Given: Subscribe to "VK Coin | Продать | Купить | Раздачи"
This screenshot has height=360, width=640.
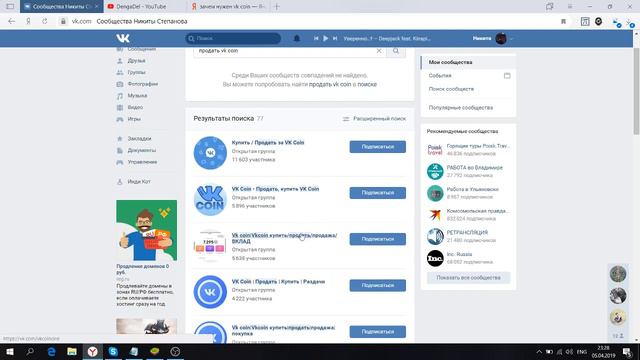Looking at the screenshot, I should pyautogui.click(x=378, y=285).
